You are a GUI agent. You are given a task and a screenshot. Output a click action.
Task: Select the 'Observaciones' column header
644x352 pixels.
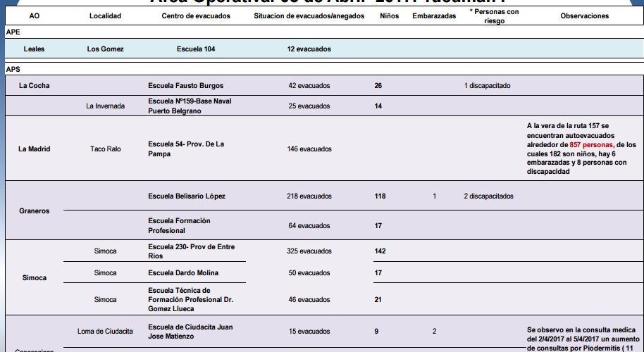(584, 16)
